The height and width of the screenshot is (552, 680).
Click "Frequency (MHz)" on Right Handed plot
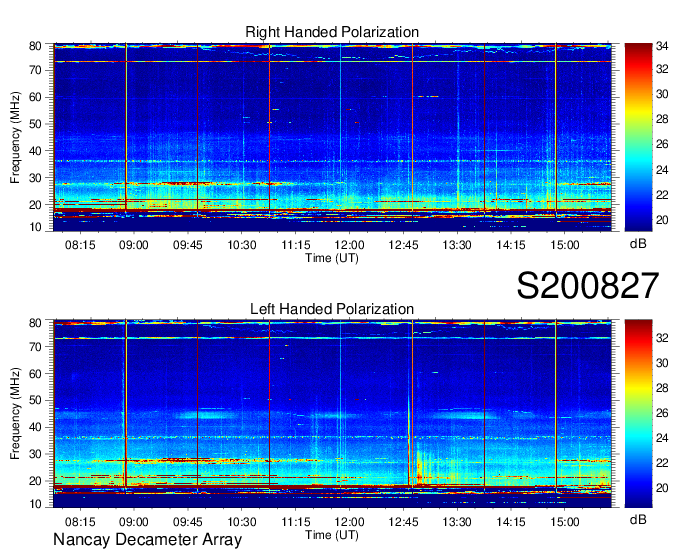pyautogui.click(x=16, y=137)
